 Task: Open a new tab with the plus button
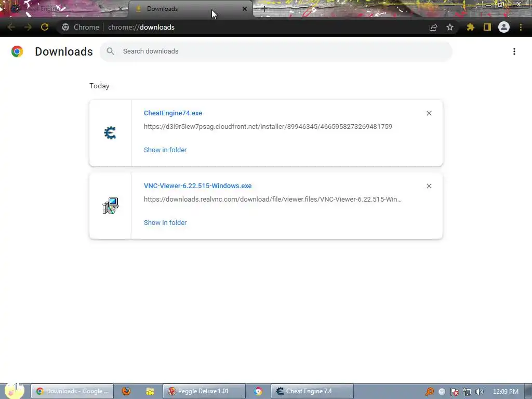pos(264,9)
